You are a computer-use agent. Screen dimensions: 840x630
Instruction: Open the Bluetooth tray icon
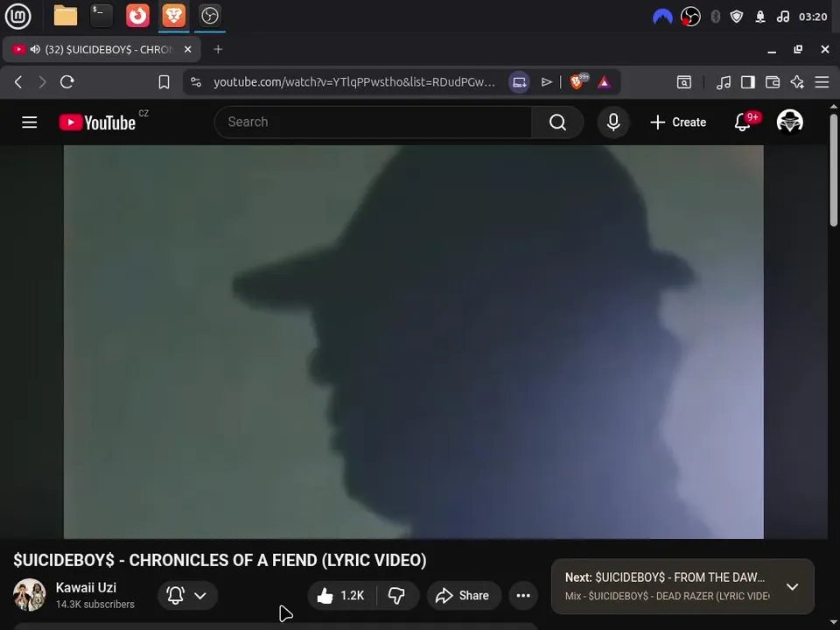pyautogui.click(x=715, y=17)
